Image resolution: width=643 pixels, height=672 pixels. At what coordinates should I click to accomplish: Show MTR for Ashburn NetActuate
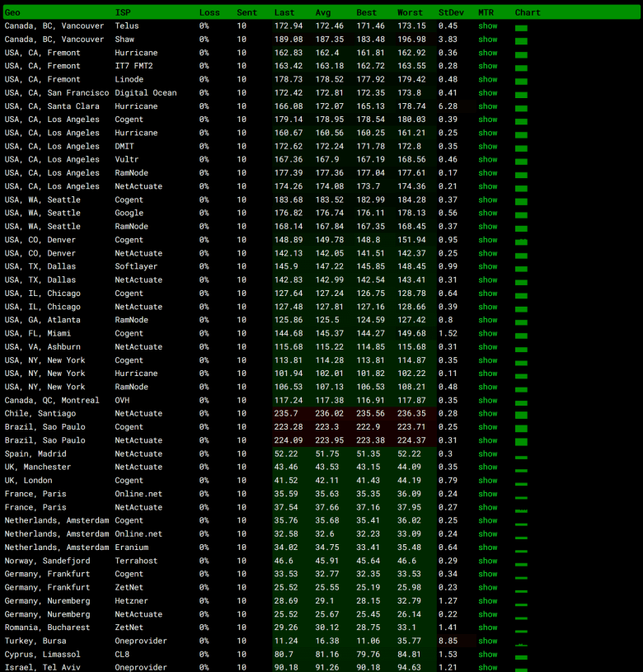pos(487,346)
